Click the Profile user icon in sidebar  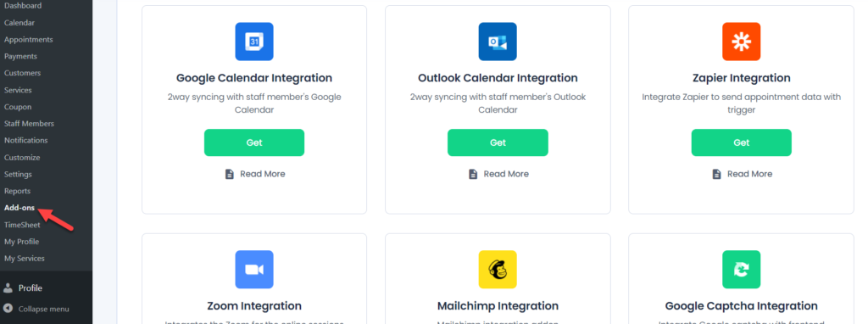[8, 288]
